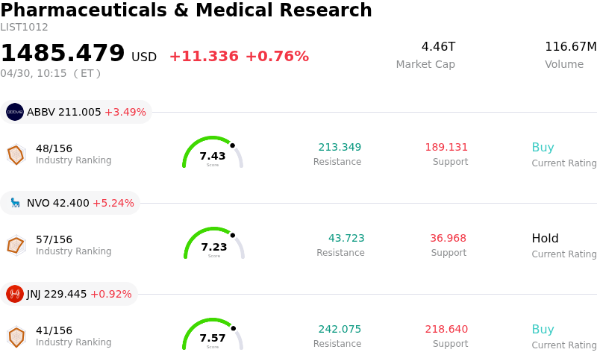Viewport: 597px width, 364px height.
Task: Click JNJ industry ranking radar icon
Action: coord(16,336)
